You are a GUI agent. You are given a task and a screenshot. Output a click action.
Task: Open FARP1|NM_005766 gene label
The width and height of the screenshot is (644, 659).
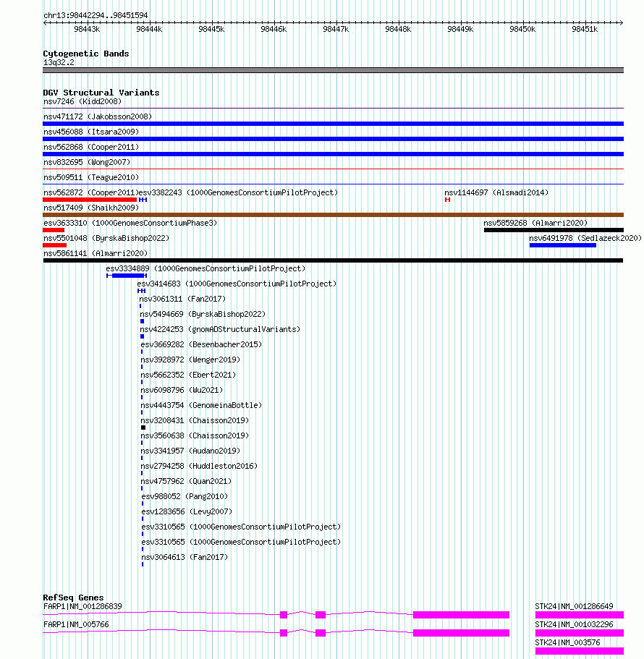[76, 624]
